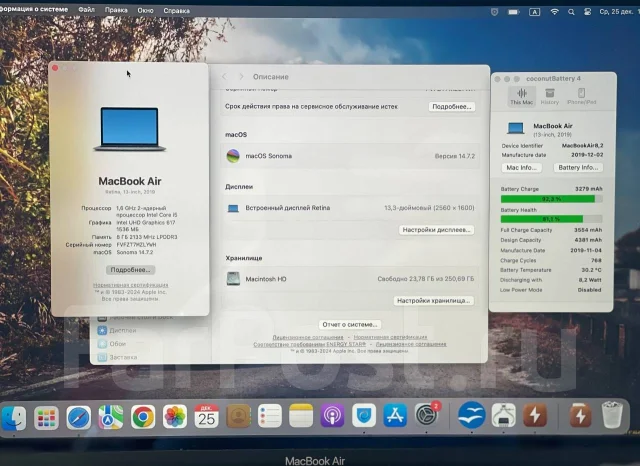Click the MacBook Air image in About window

pos(130,129)
